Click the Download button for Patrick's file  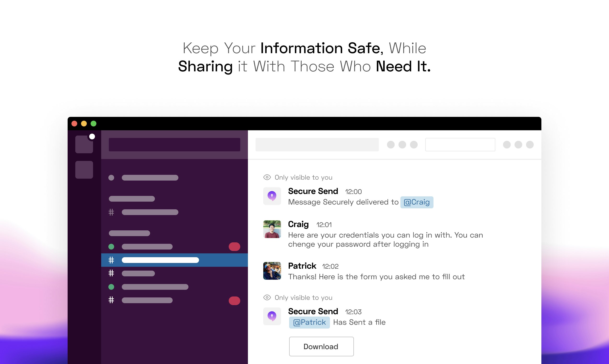click(x=321, y=346)
